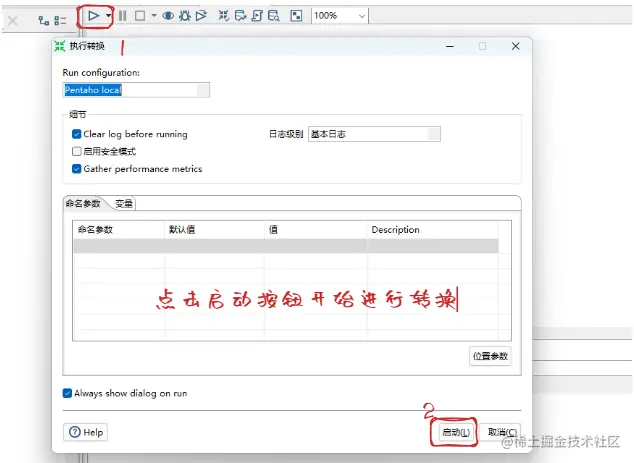
Task: Open the Run options dropdown arrow
Action: click(x=108, y=16)
